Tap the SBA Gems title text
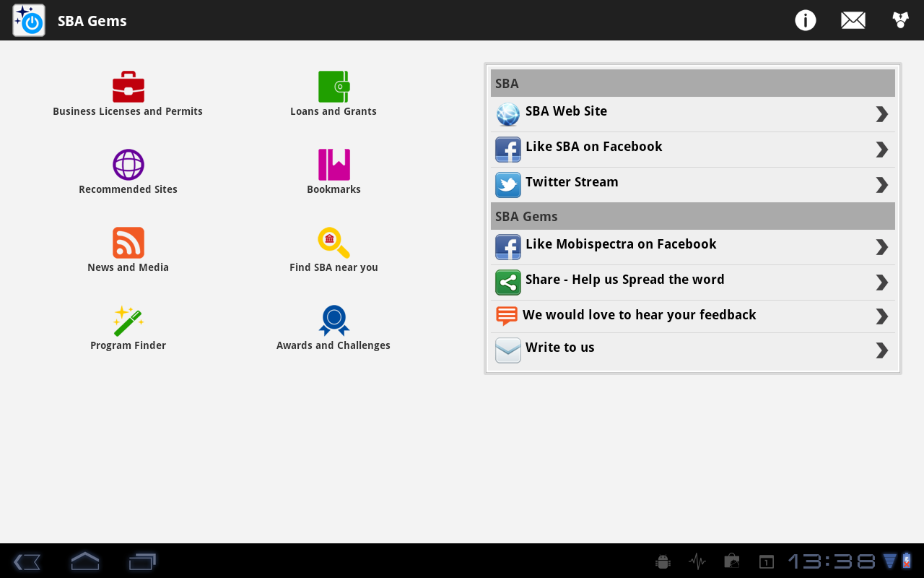 pos(92,21)
